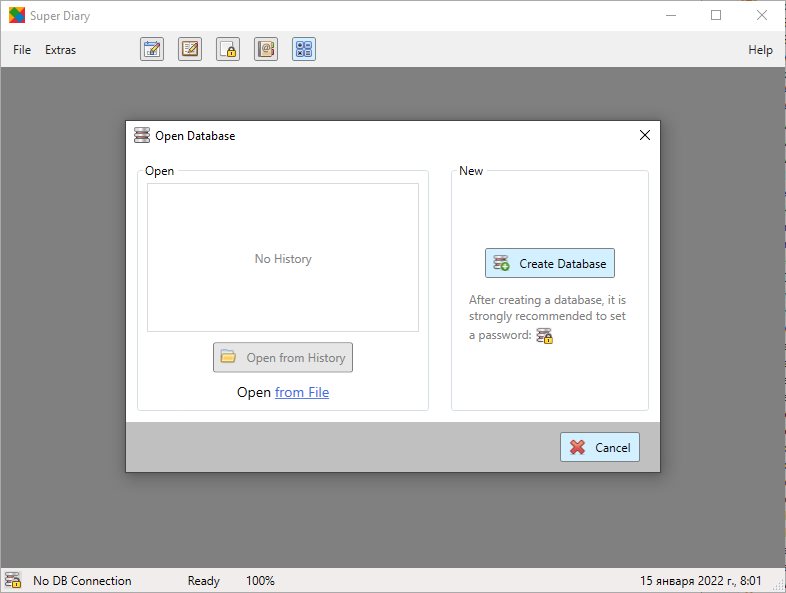Viewport: 786px width, 593px height.
Task: Click the 'After creating a database' hint text
Action: click(x=547, y=317)
